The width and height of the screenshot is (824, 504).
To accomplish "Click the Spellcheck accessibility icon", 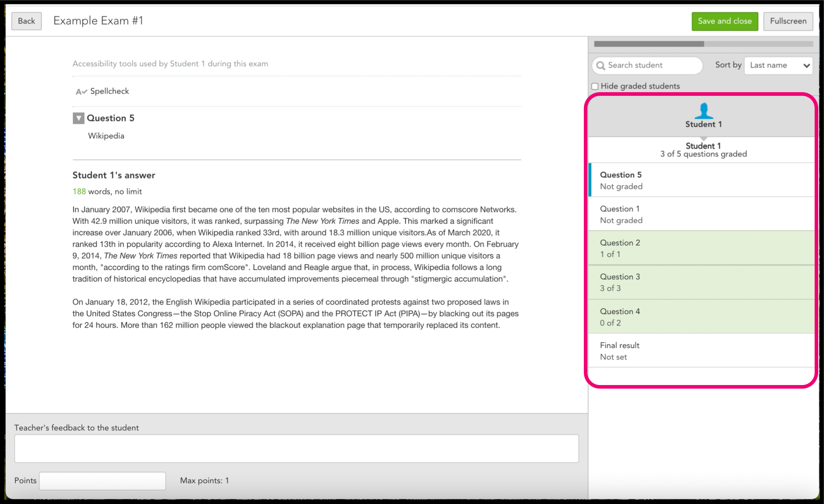I will (81, 91).
